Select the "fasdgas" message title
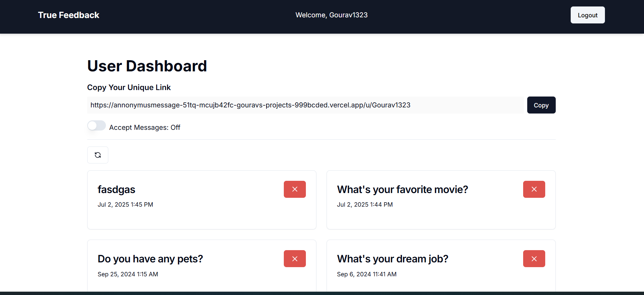The height and width of the screenshot is (295, 644). click(x=116, y=190)
